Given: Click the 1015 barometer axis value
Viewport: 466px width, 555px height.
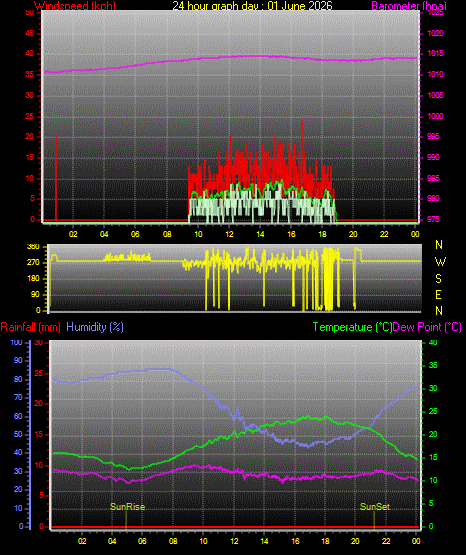Looking at the screenshot, I should click(x=435, y=53).
